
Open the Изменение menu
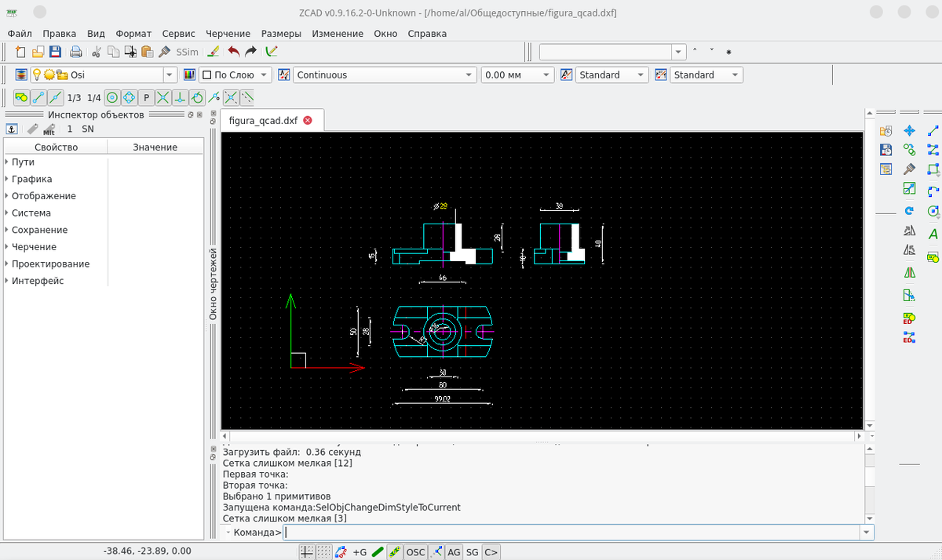coord(338,34)
